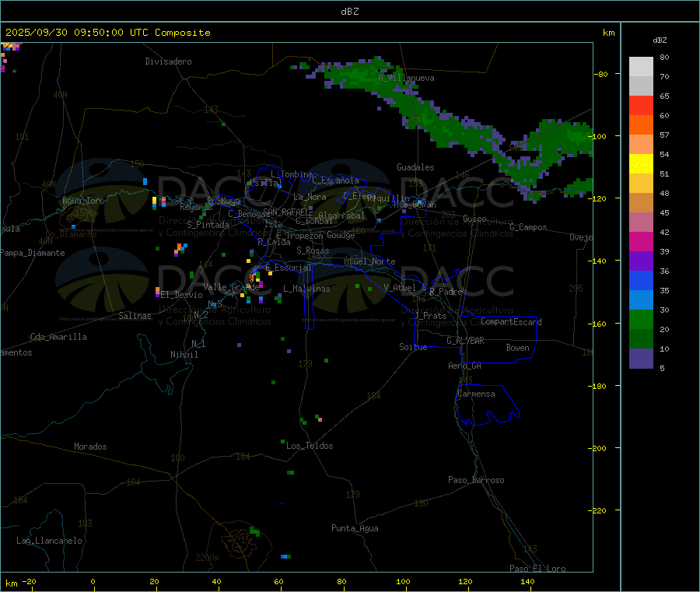Viewport: 700px width, 592px height.
Task: Click the -20 value on the bottom axis
Action: click(29, 581)
